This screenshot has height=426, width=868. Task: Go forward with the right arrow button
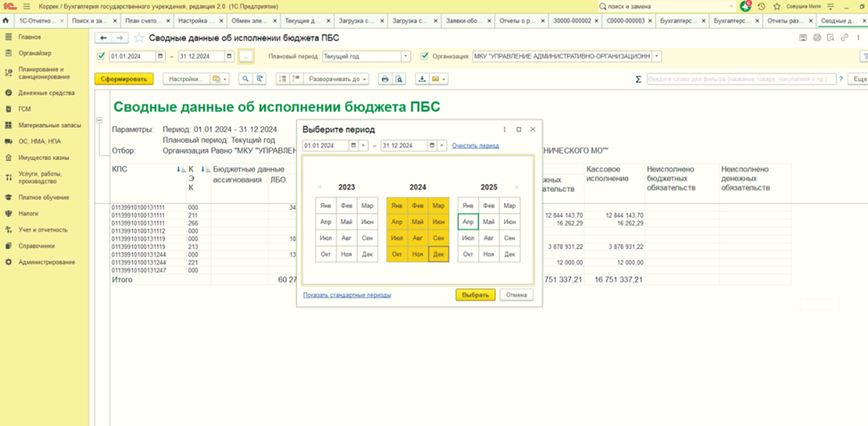click(x=120, y=38)
